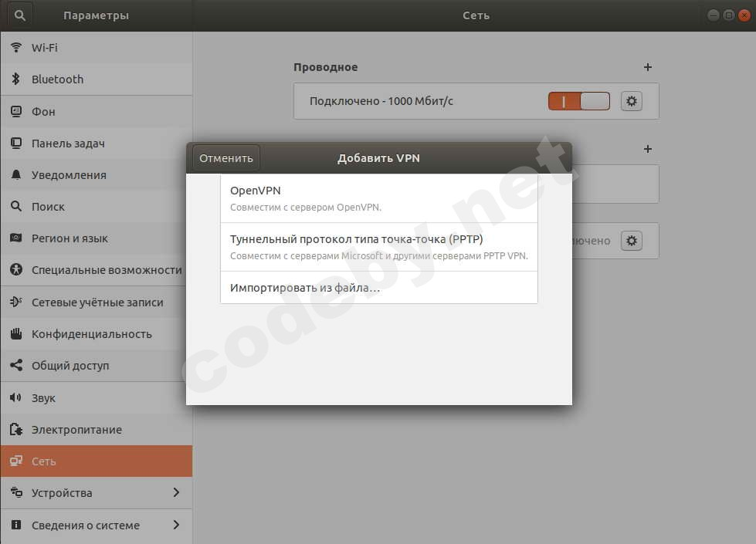Select Общий доступ sharing panel

click(x=97, y=365)
